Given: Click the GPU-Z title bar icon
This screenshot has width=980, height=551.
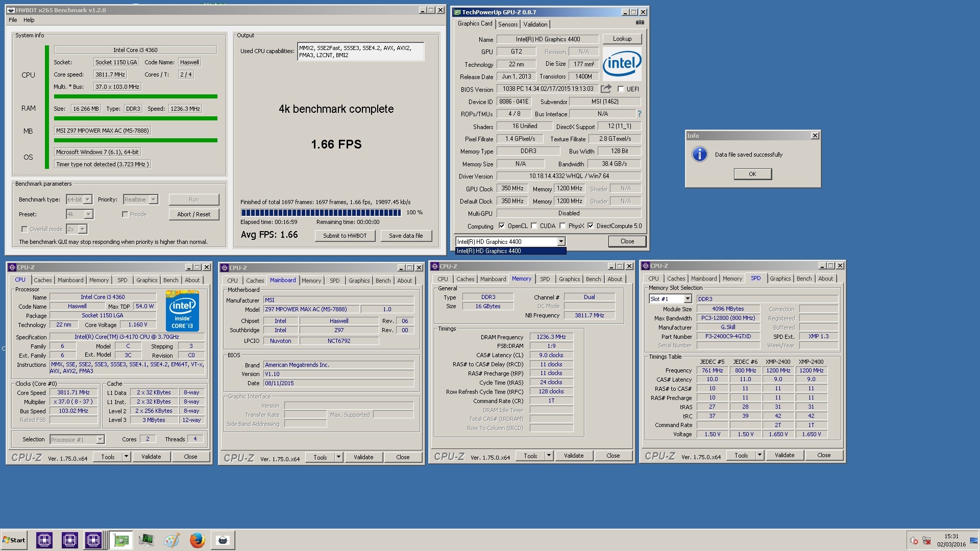Looking at the screenshot, I should point(457,12).
